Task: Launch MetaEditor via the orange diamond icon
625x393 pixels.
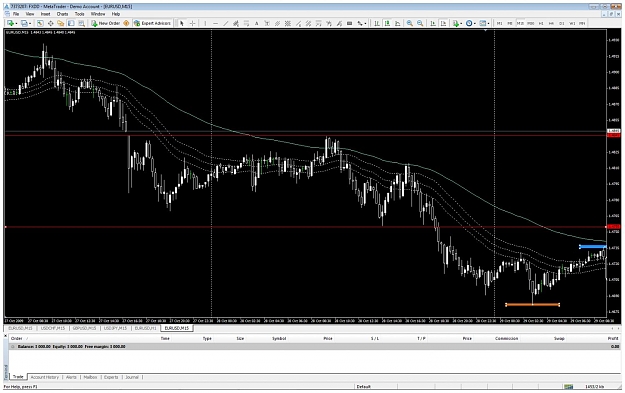Action: coord(126,23)
